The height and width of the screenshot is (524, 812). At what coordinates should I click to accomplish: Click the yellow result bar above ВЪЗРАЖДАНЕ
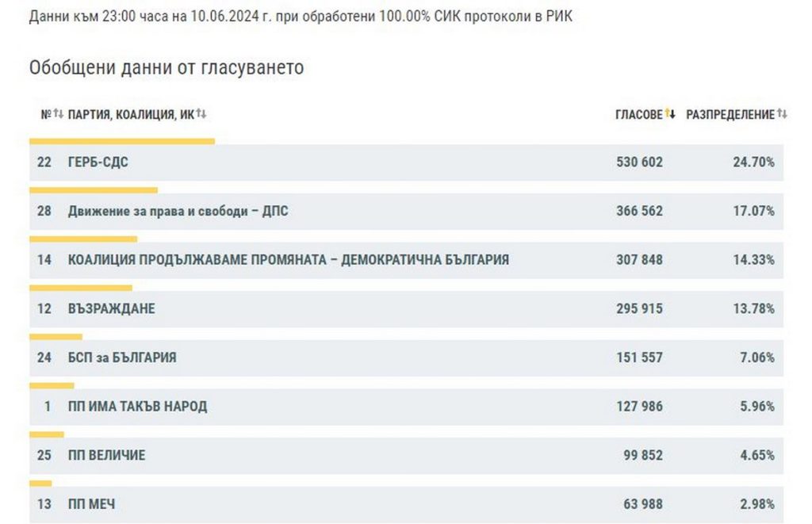pos(81,288)
